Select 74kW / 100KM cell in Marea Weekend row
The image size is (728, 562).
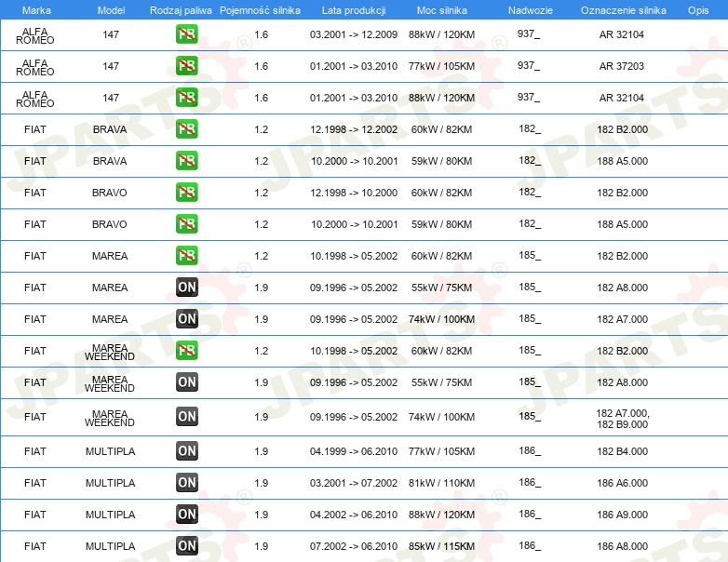click(x=441, y=417)
